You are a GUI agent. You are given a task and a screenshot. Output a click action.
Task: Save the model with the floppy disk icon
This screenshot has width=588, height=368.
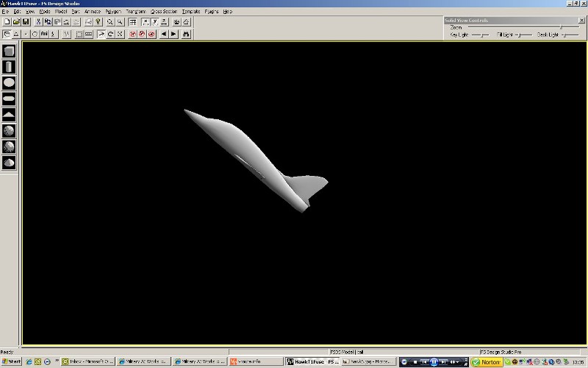pos(26,22)
